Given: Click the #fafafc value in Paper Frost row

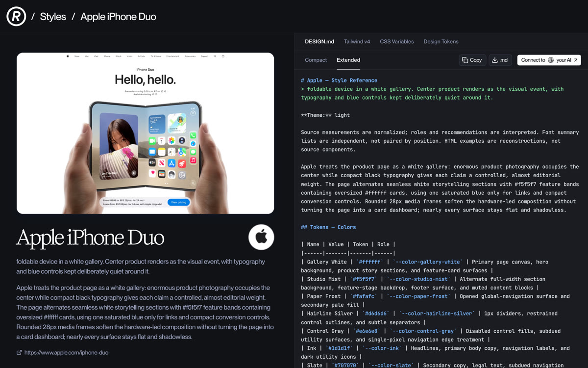Looking at the screenshot, I should coord(363,296).
